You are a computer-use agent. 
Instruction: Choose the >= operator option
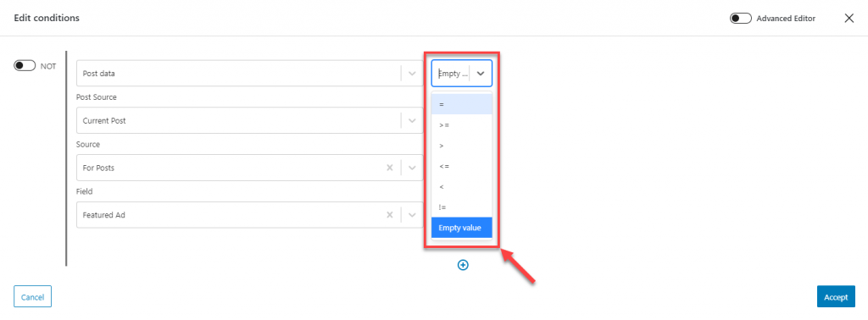point(462,125)
